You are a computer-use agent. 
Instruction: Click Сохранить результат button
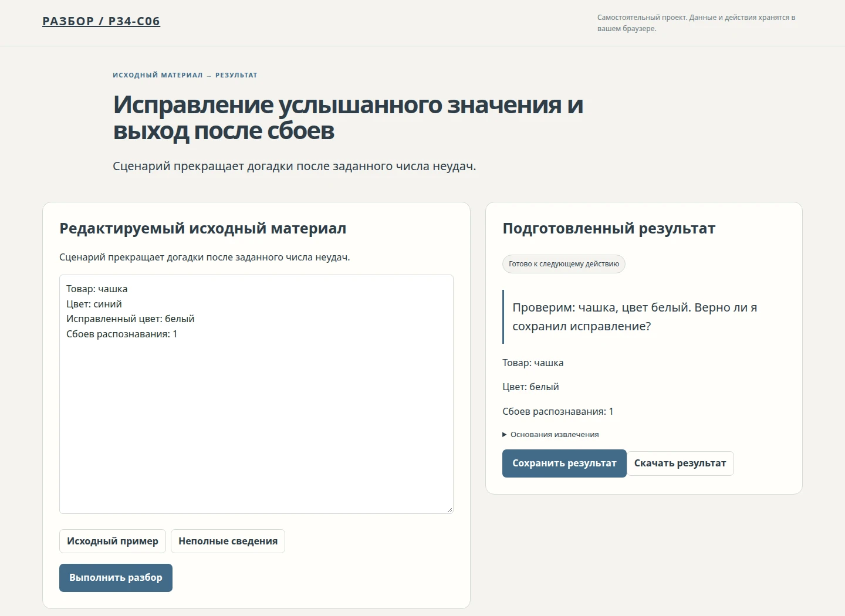click(x=565, y=463)
